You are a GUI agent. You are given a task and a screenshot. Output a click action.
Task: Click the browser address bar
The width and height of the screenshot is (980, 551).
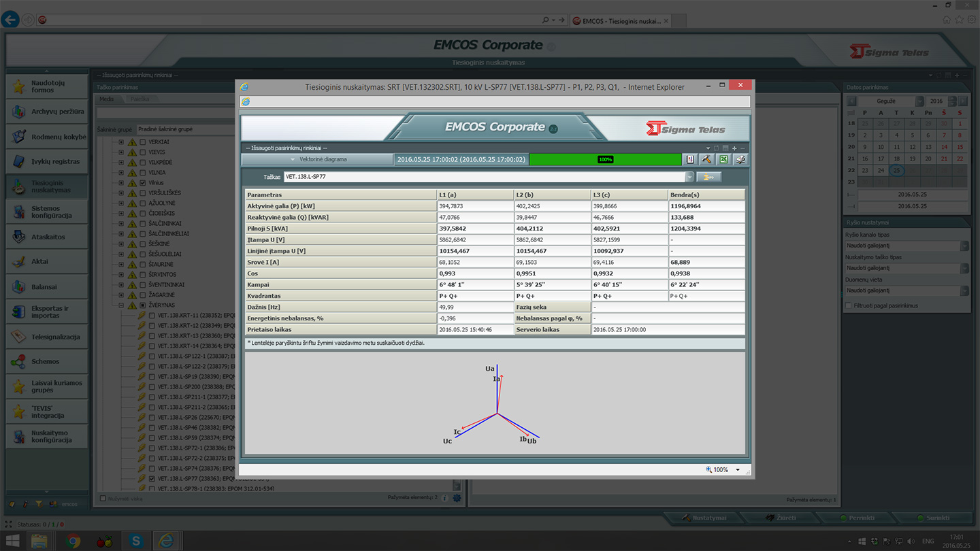pos(289,20)
